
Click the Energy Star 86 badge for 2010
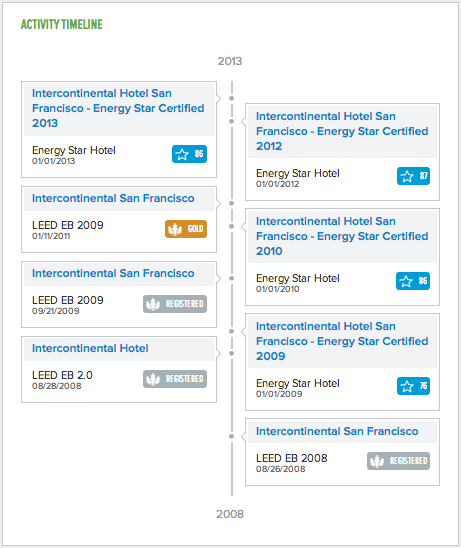pyautogui.click(x=413, y=281)
